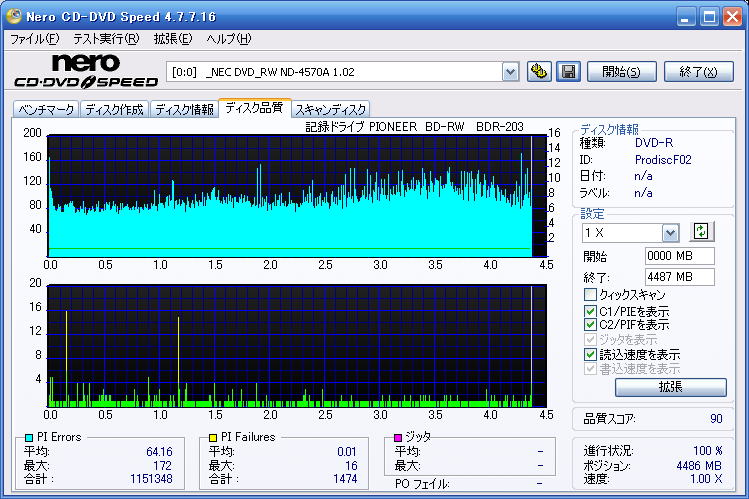Click the progress value 100 %
The height and width of the screenshot is (499, 749).
pyautogui.click(x=708, y=451)
